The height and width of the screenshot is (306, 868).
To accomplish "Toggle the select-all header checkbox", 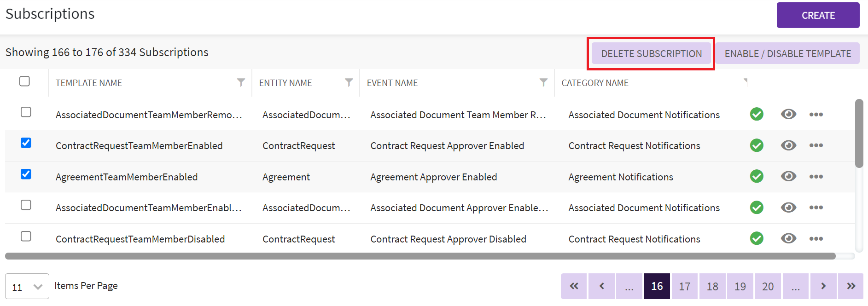I will coord(25,81).
